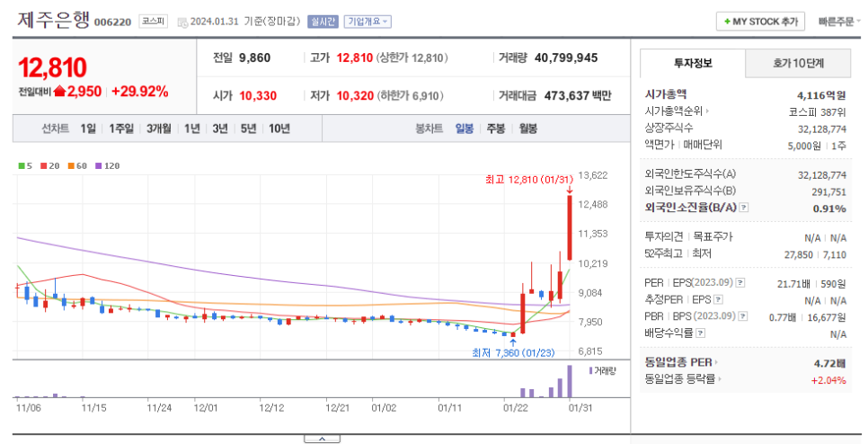Click the 코스피 387위 ranking value
The height and width of the screenshot is (444, 868).
coord(818,111)
